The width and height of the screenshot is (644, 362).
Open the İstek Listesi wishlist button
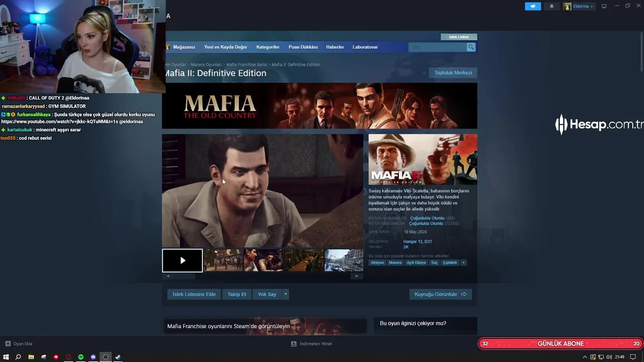(459, 37)
